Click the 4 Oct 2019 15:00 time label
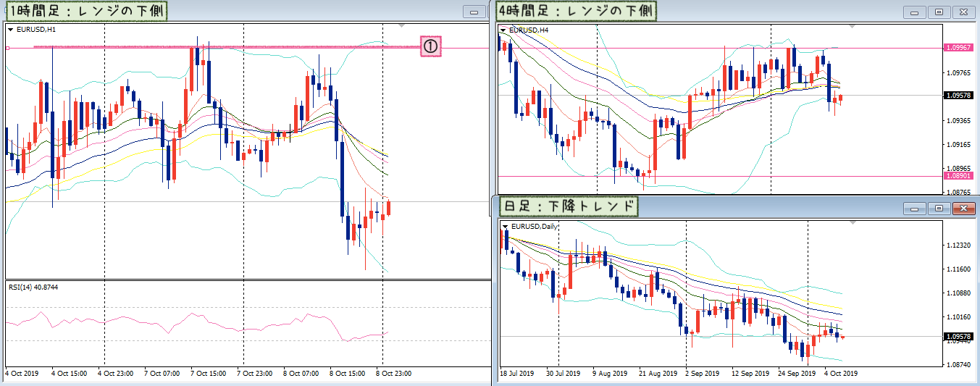Screen dimensions: 980x386 70,374
